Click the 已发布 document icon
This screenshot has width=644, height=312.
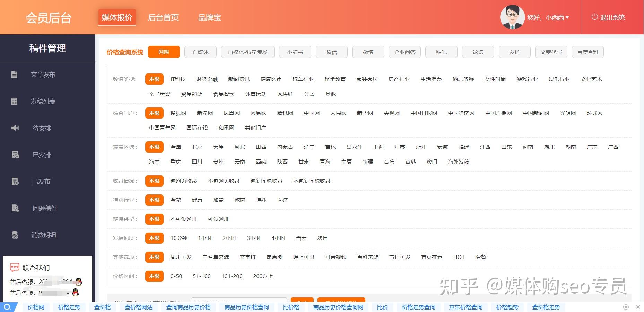(x=15, y=181)
